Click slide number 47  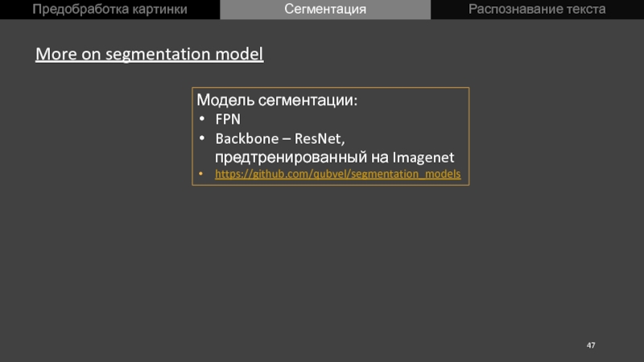[x=591, y=346]
